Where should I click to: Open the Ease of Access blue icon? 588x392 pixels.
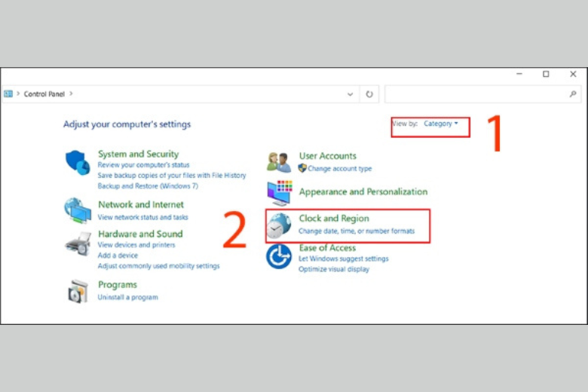[279, 256]
